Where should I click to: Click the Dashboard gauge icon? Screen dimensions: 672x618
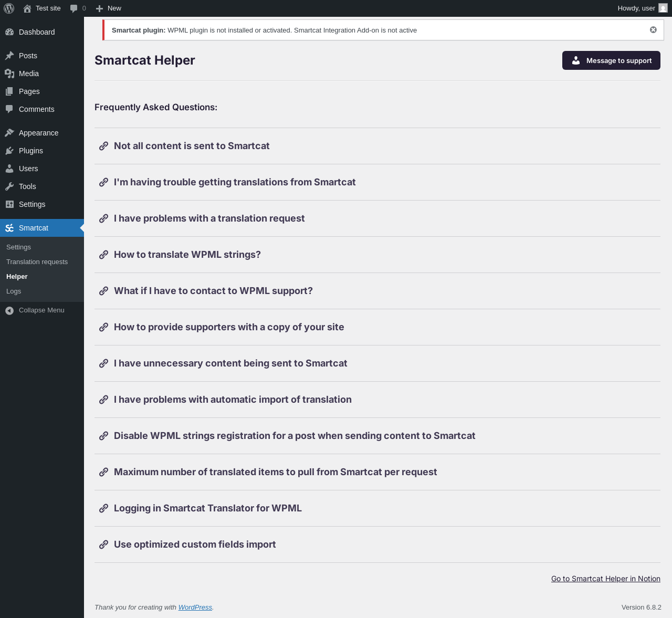[9, 32]
